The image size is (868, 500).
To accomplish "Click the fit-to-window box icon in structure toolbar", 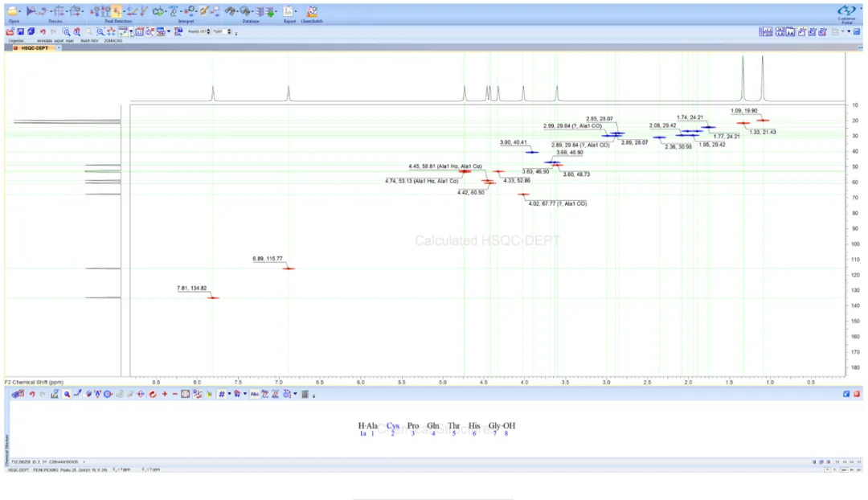I will click(x=186, y=394).
